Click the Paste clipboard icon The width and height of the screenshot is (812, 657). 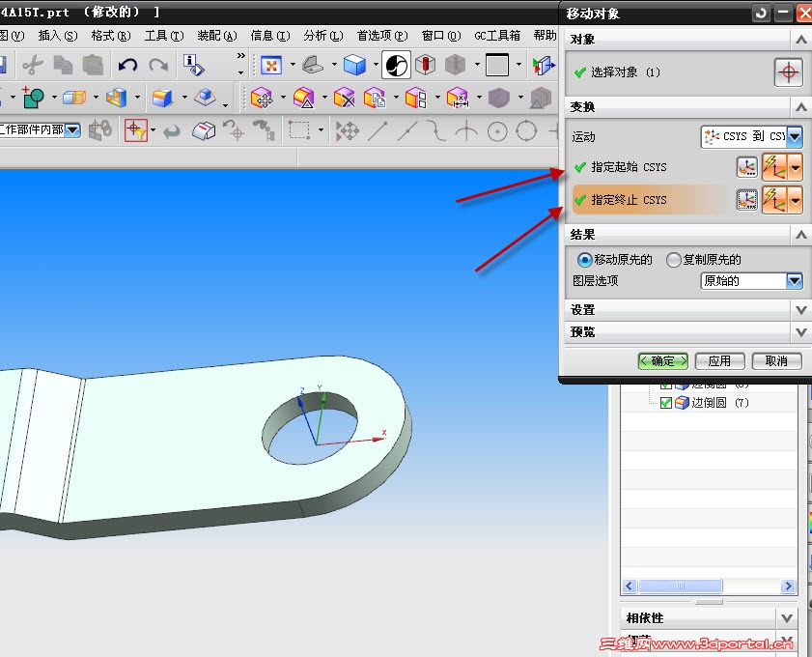pyautogui.click(x=94, y=65)
